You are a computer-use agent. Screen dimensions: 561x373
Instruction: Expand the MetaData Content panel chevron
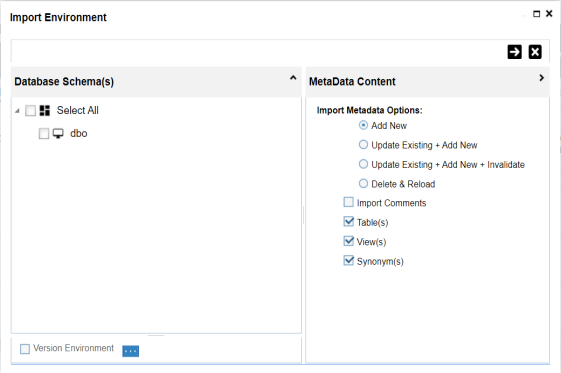541,78
